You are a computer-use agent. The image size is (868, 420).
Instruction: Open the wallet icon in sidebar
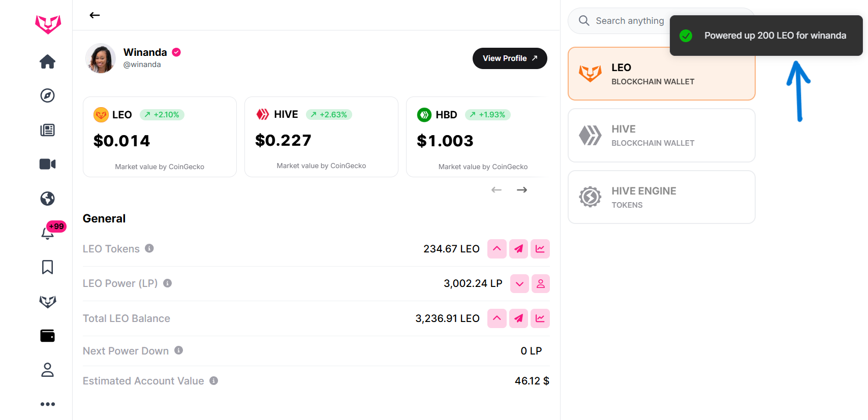point(48,336)
